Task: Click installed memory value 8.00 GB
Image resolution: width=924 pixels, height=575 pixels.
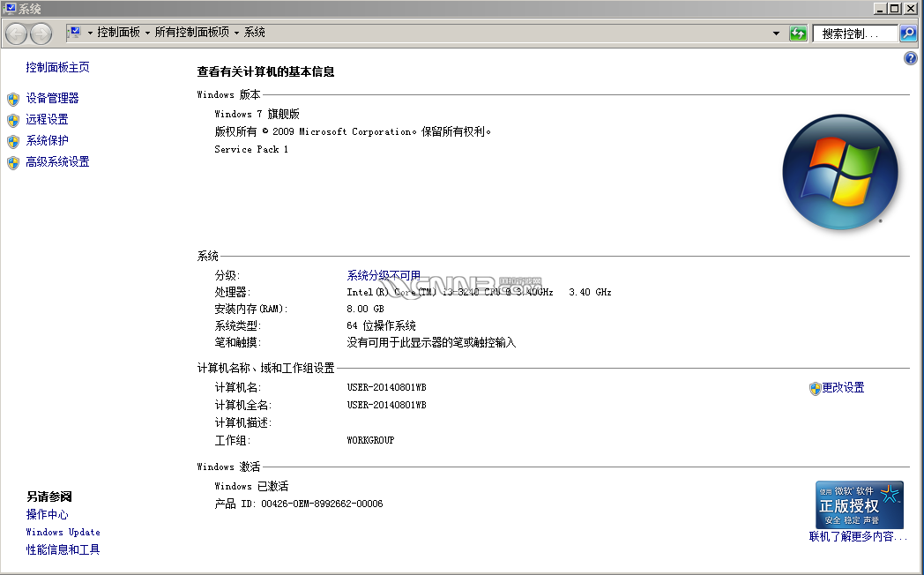Action: [x=365, y=309]
